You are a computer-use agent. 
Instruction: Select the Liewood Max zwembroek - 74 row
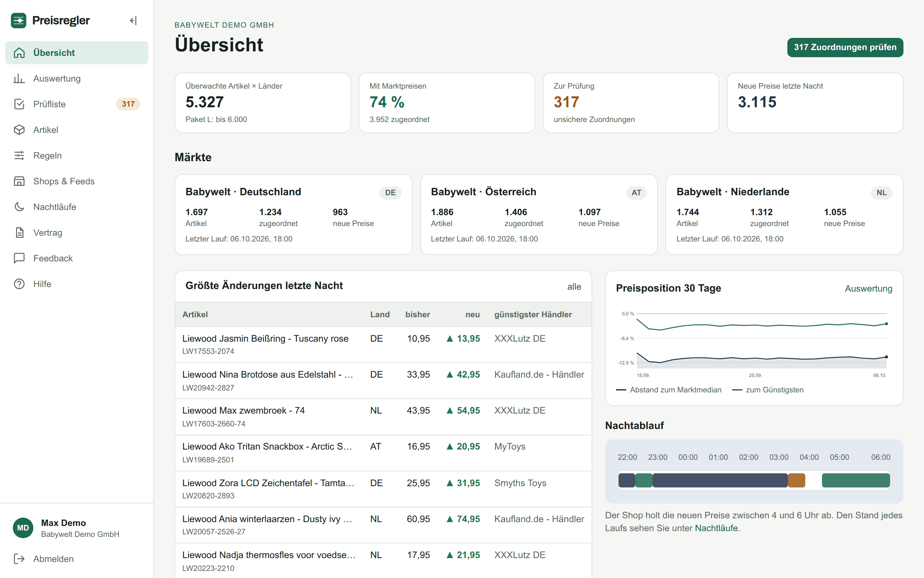point(383,417)
